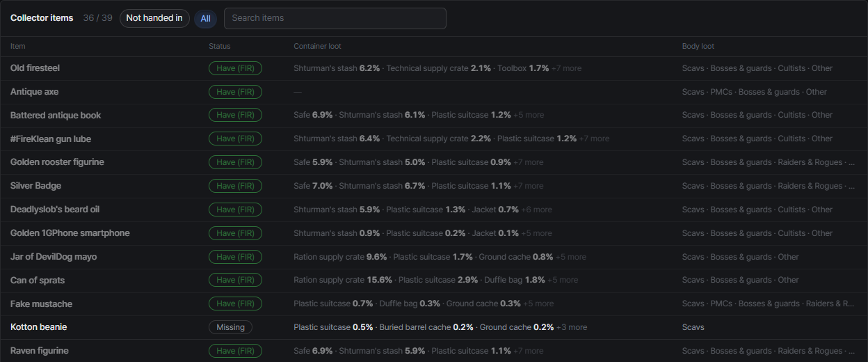Open the Raven figurine item
Screen dimensions: 868x362
click(40, 351)
